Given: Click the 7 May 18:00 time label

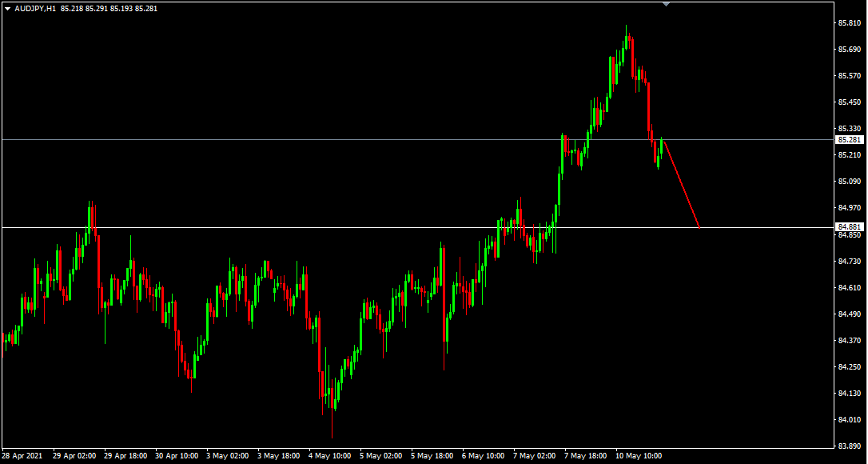Looking at the screenshot, I should (x=586, y=456).
